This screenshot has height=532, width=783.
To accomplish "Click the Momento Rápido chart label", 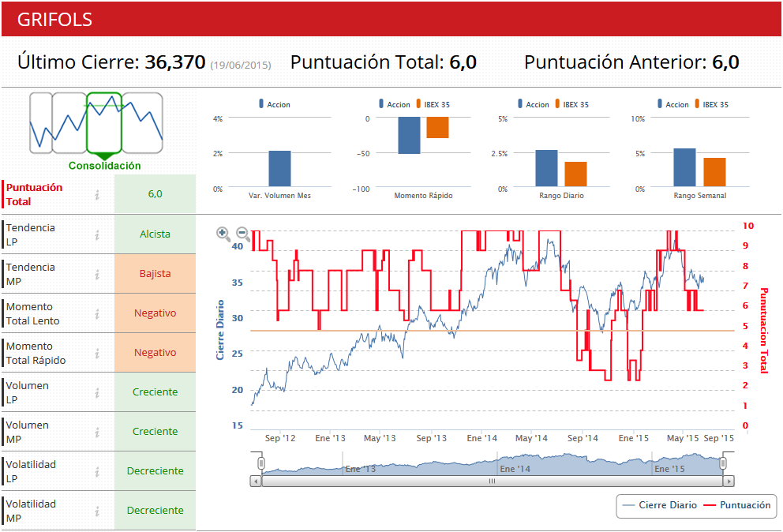I will coord(423,195).
